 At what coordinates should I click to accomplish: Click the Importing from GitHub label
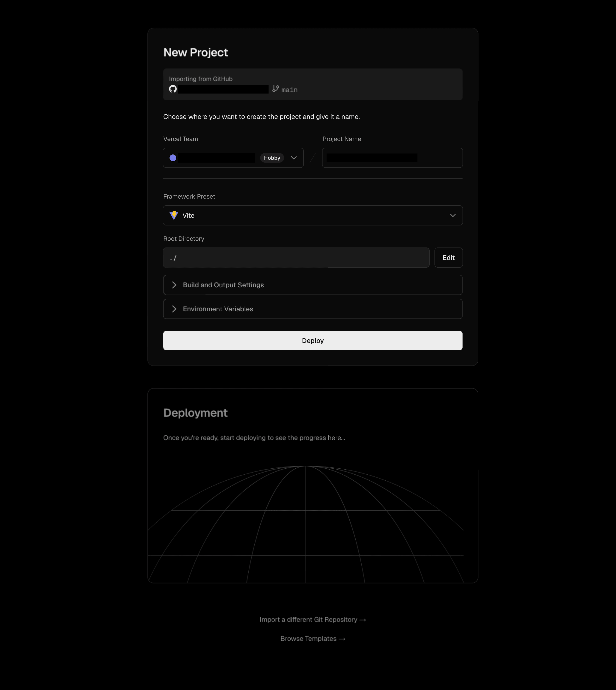(201, 79)
